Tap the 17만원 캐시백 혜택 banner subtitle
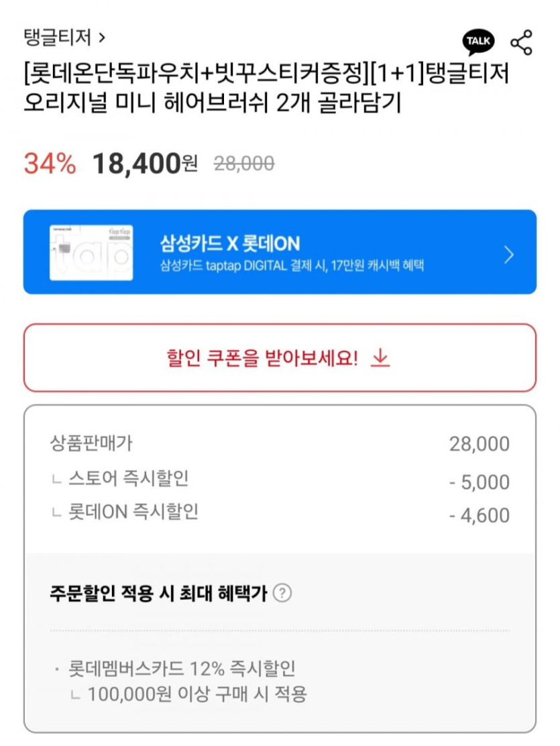Viewport: 560px width, 746px height. [x=292, y=266]
